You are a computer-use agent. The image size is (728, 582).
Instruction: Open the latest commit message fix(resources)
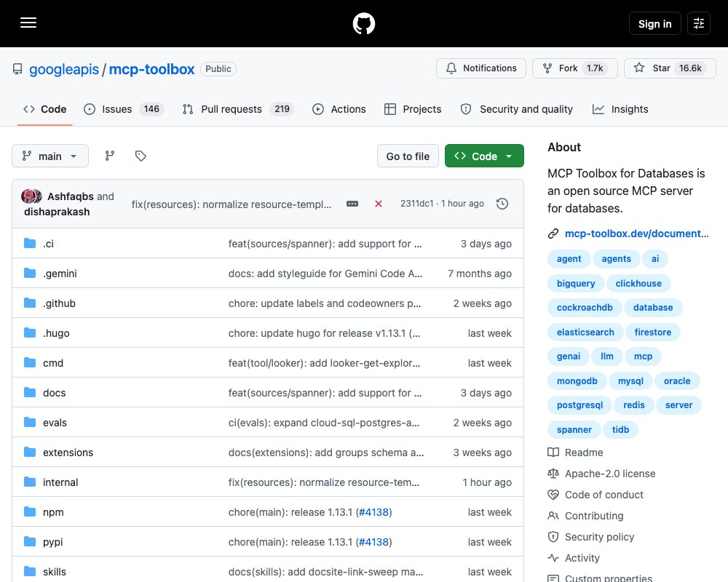232,204
